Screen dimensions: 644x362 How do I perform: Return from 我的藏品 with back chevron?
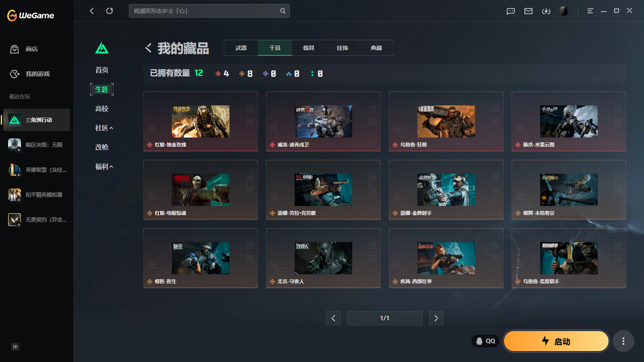[x=148, y=48]
